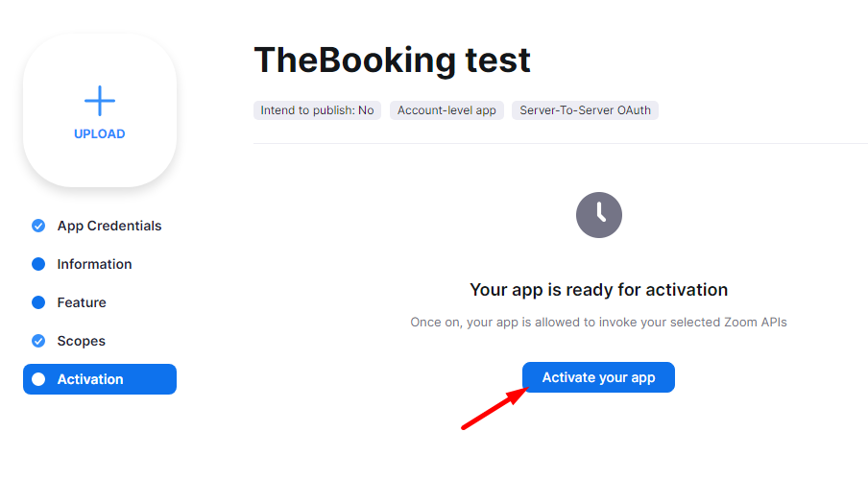Screen dimensions: 868x504
Task: Click the checkmark icon beside App Credentials
Action: [x=38, y=226]
